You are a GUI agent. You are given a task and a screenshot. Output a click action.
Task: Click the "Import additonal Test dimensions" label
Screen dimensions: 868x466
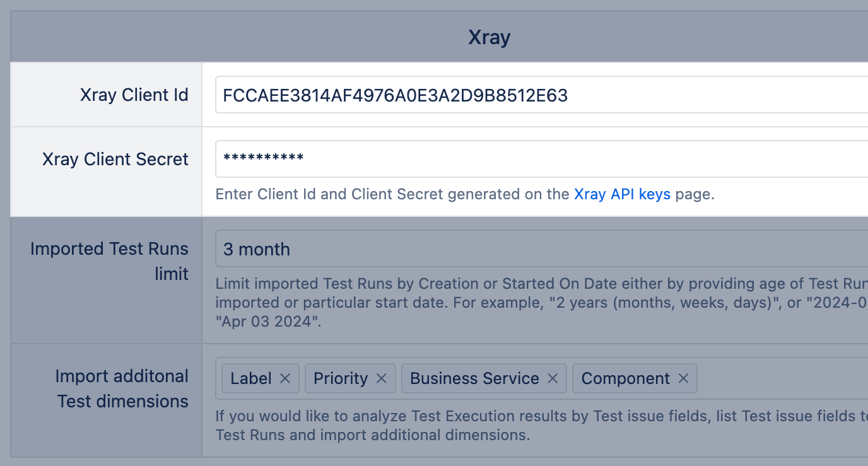coord(122,388)
